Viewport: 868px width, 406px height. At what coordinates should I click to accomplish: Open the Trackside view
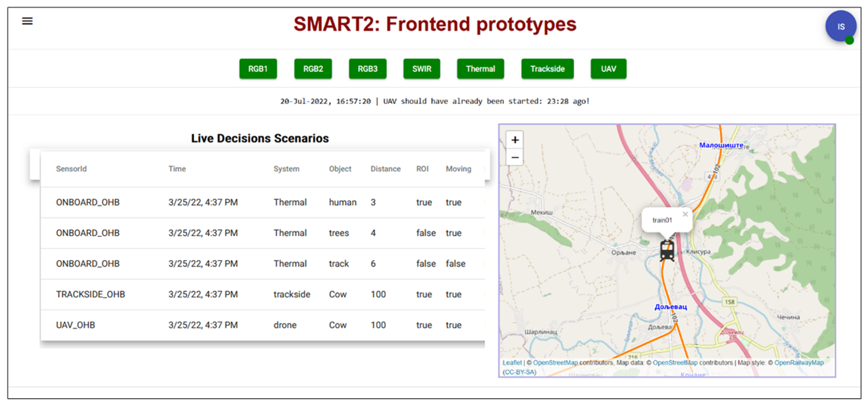(x=547, y=69)
